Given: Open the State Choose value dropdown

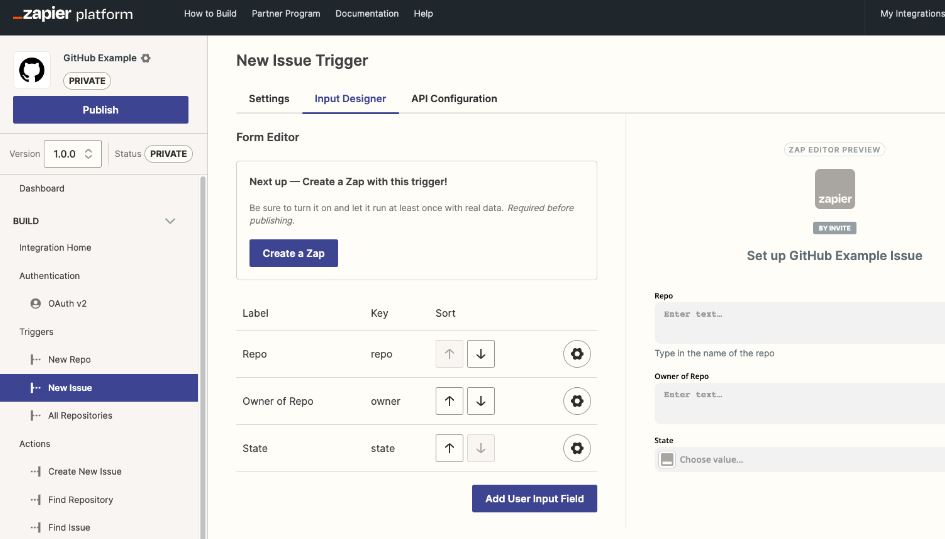Looking at the screenshot, I should click(800, 459).
